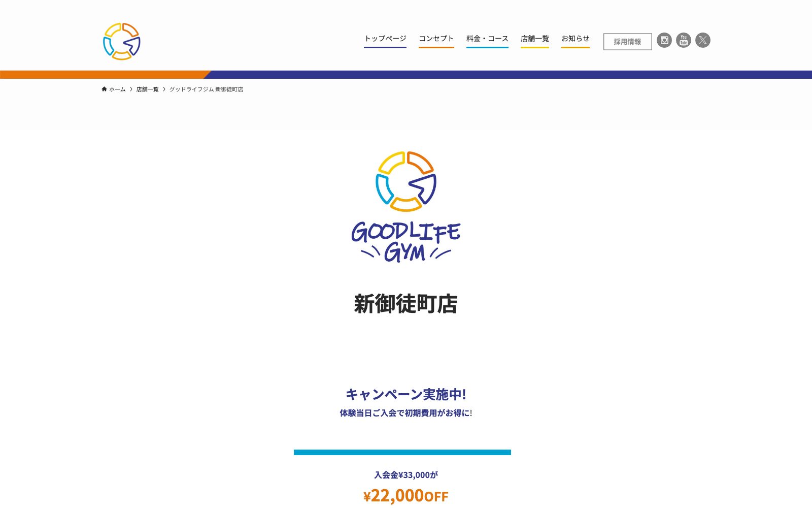Image resolution: width=812 pixels, height=508 pixels.
Task: Click the Good Life Gym header logo
Action: [122, 41]
